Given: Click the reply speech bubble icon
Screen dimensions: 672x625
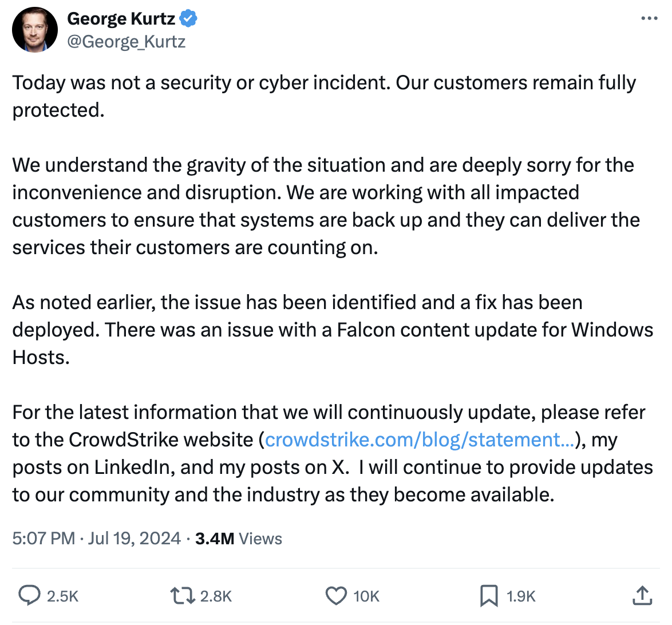Looking at the screenshot, I should click(29, 595).
